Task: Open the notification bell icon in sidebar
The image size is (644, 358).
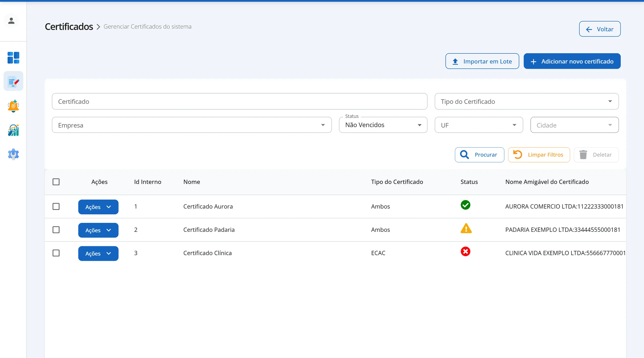Action: (13, 106)
